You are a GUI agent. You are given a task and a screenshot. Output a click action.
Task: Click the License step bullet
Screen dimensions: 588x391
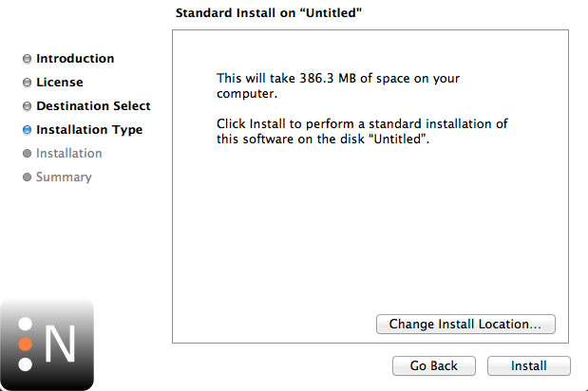pos(27,83)
